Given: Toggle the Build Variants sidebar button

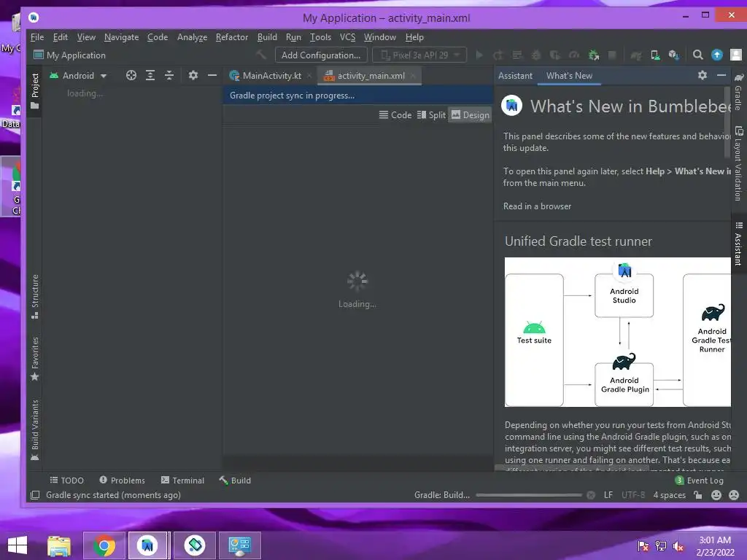Looking at the screenshot, I should [35, 430].
